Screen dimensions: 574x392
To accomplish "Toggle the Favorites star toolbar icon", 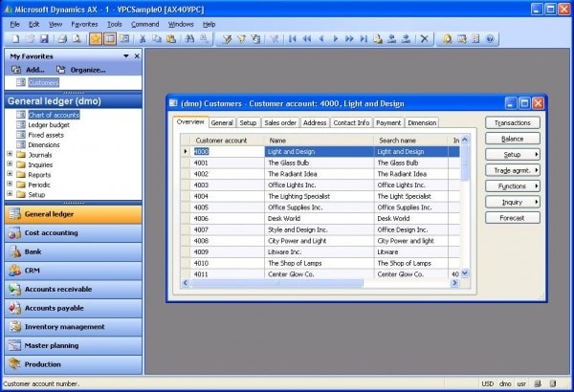I will [96, 39].
